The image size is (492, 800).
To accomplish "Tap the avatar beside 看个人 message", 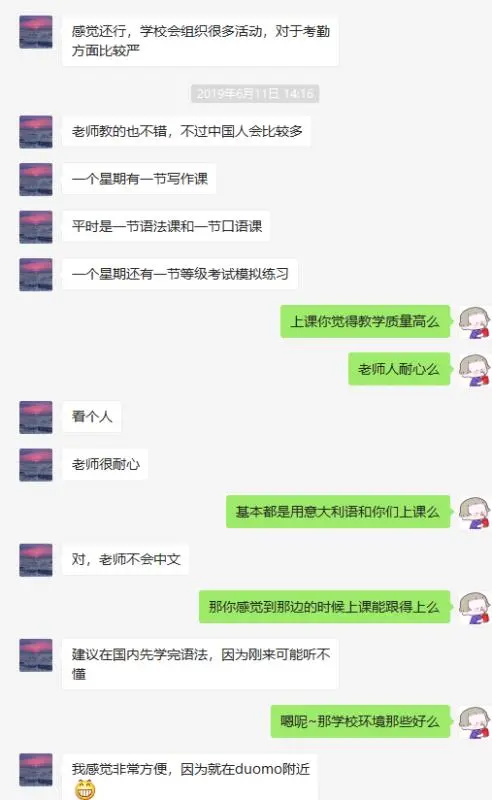I will (x=36, y=417).
